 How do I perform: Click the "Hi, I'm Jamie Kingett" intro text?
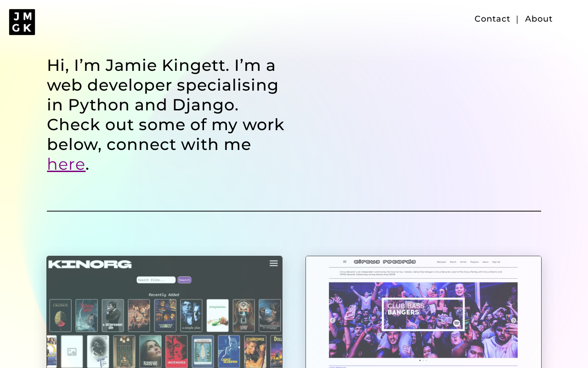[165, 115]
